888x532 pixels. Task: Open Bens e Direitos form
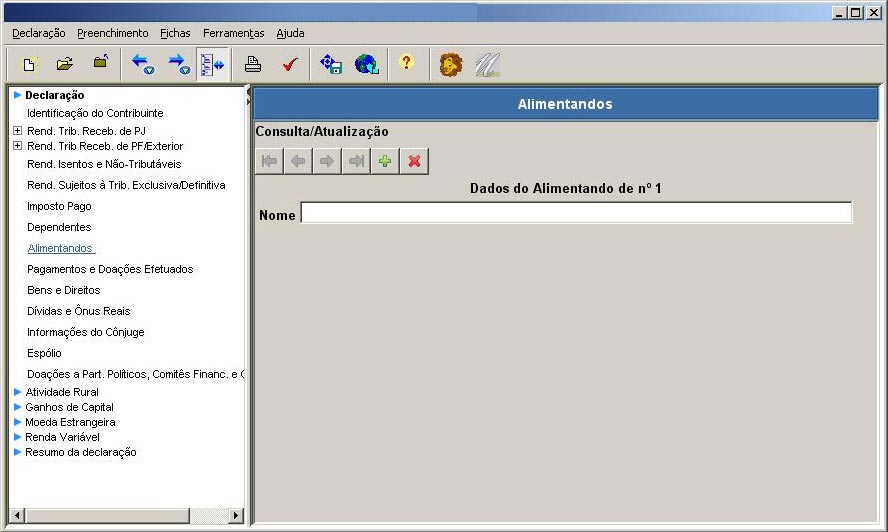coord(64,290)
